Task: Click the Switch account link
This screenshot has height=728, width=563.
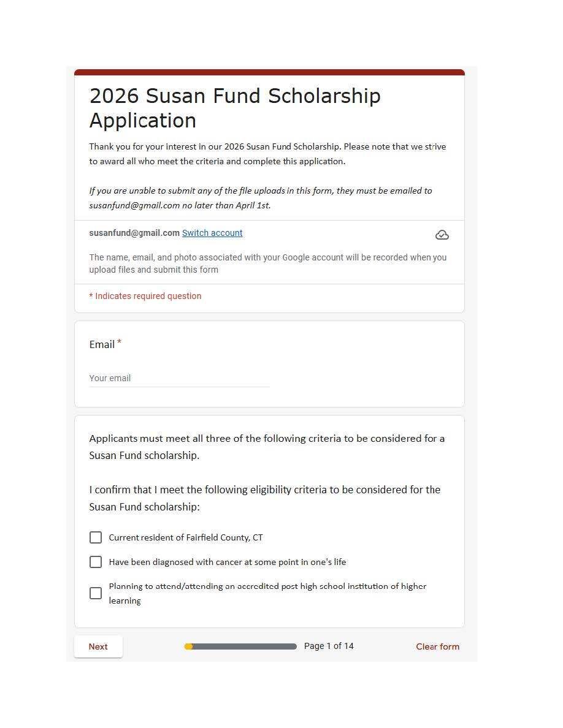Action: click(212, 233)
